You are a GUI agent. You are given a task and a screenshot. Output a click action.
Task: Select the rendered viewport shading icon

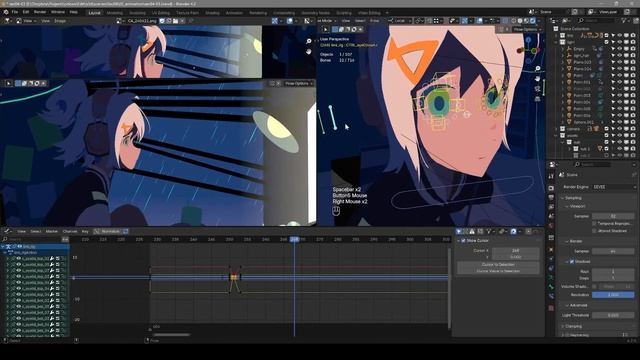click(x=533, y=20)
